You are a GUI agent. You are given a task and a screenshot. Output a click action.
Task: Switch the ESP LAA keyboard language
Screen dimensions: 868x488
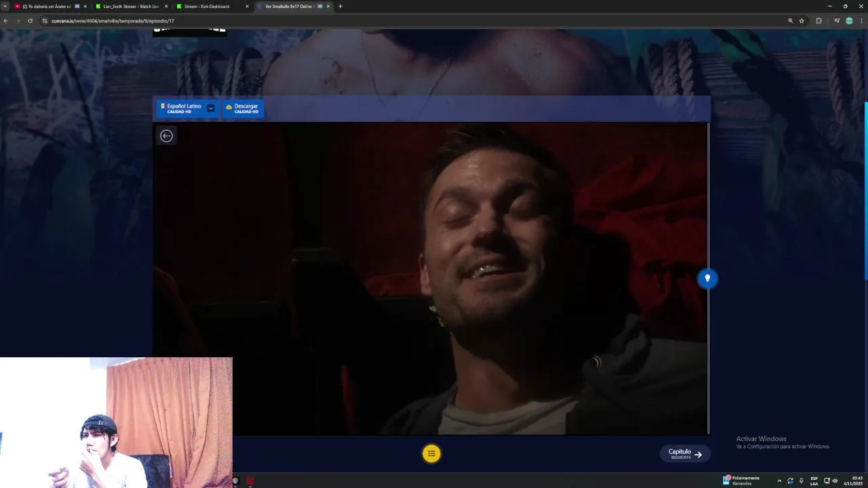click(814, 481)
